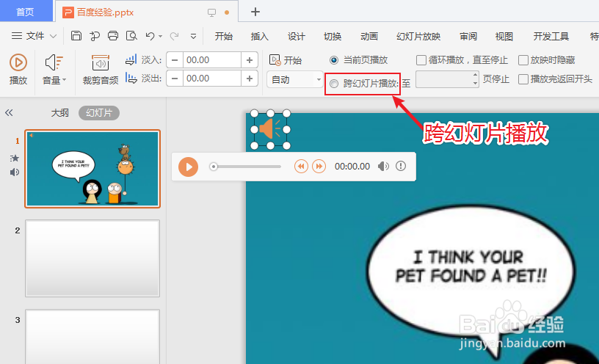
Task: Decrease the 淡入 fade-in value
Action: (175, 60)
